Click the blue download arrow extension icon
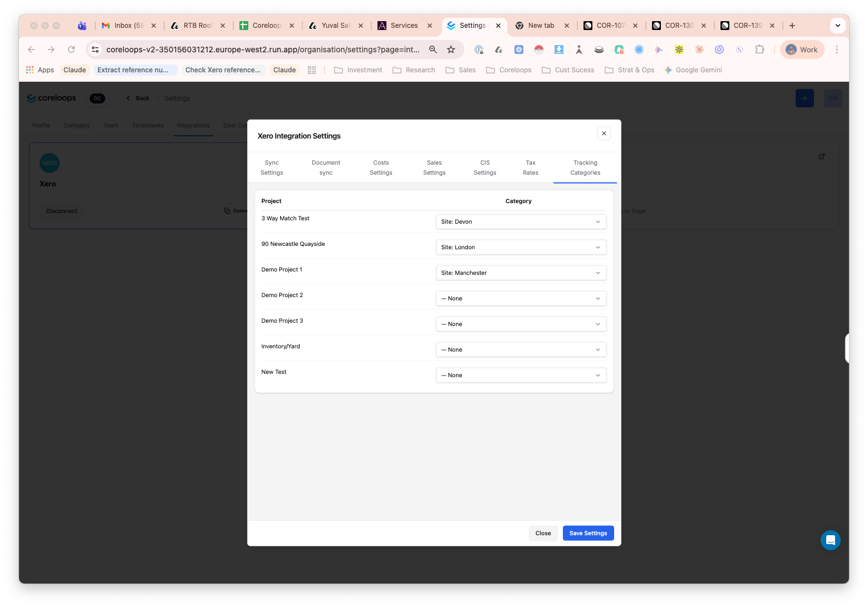This screenshot has height=607, width=868. (558, 50)
